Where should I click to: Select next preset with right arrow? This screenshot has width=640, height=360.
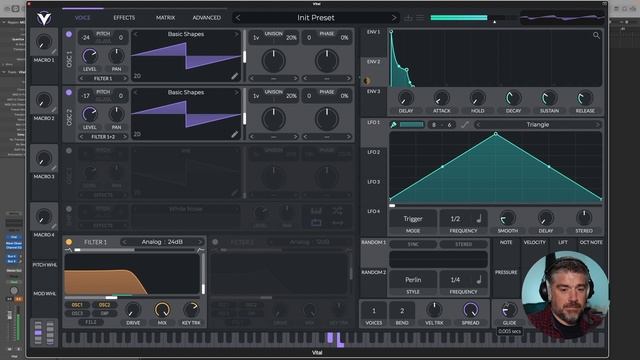[x=394, y=18]
